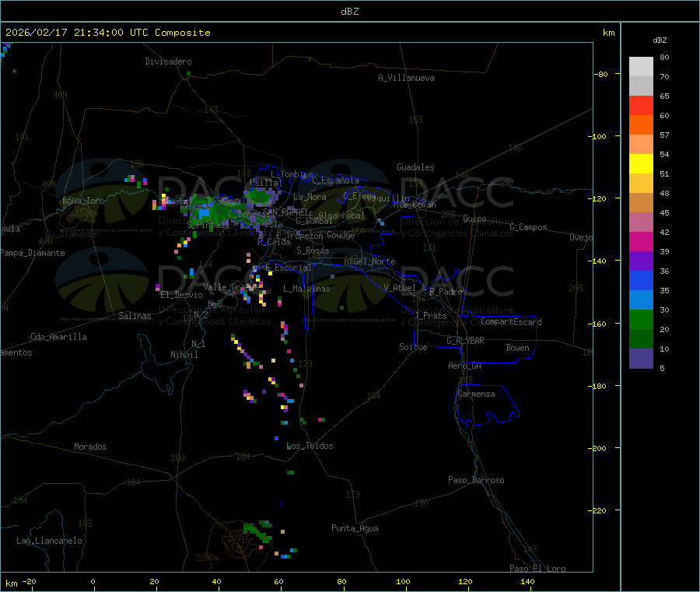Click the dBZ title at top
The image size is (700, 592).
point(349,12)
